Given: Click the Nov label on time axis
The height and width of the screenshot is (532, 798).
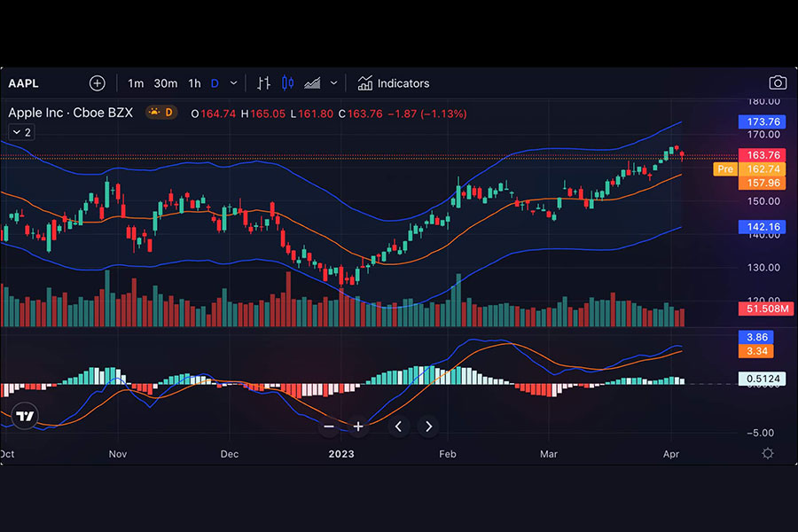Looking at the screenshot, I should 118,454.
